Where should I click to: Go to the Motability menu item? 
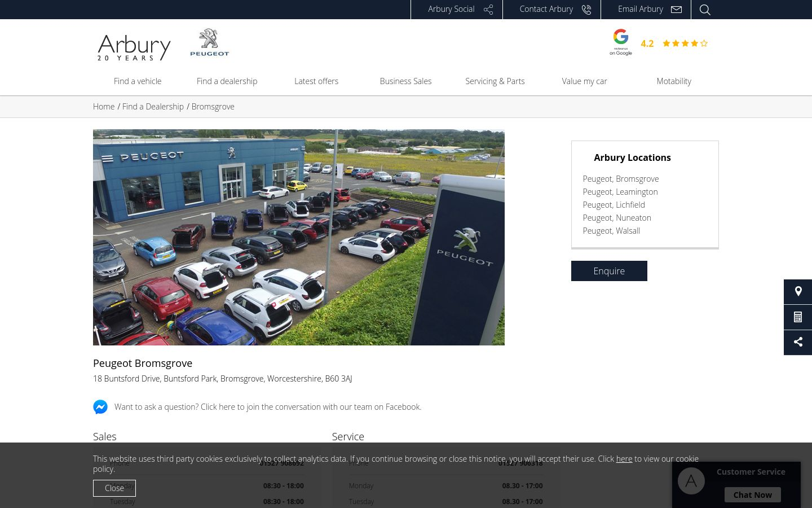pos(674,81)
